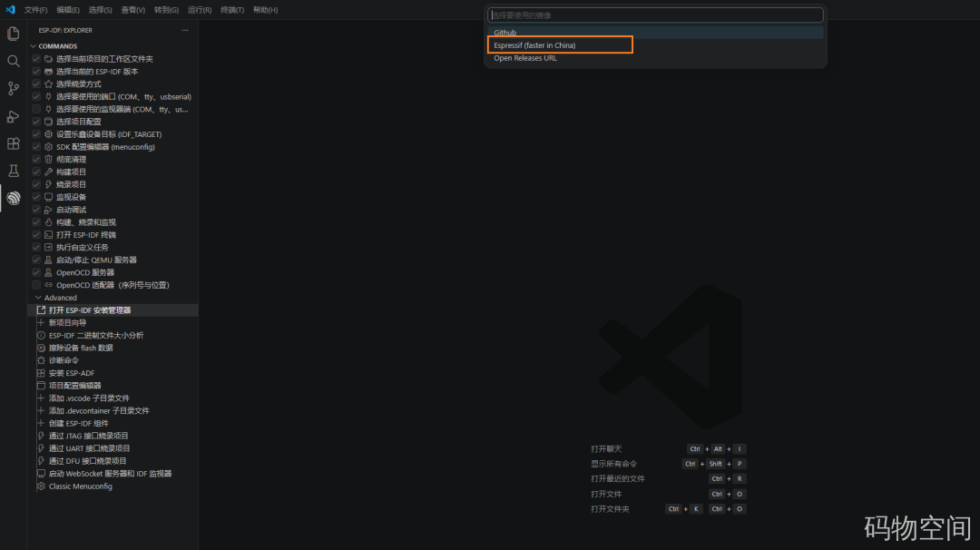The height and width of the screenshot is (550, 980).
Task: Click the monitor icon for 监视设备
Action: tap(48, 197)
